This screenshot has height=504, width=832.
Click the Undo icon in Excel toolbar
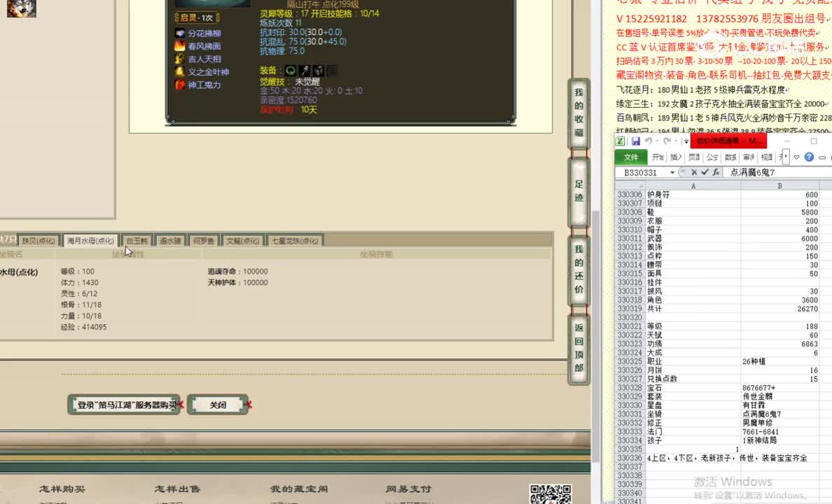point(649,141)
